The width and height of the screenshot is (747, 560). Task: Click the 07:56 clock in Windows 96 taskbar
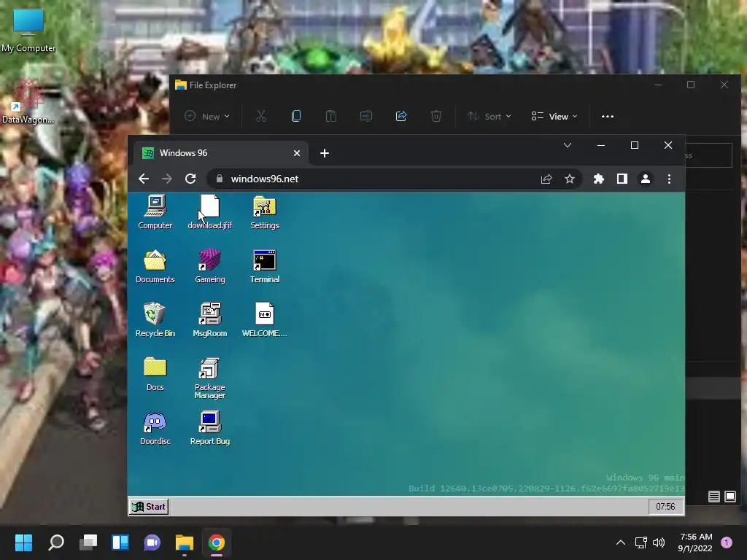tap(665, 507)
